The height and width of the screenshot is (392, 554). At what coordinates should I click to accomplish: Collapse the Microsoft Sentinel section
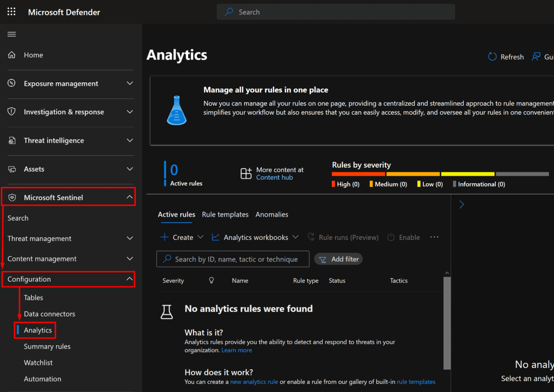pyautogui.click(x=129, y=197)
